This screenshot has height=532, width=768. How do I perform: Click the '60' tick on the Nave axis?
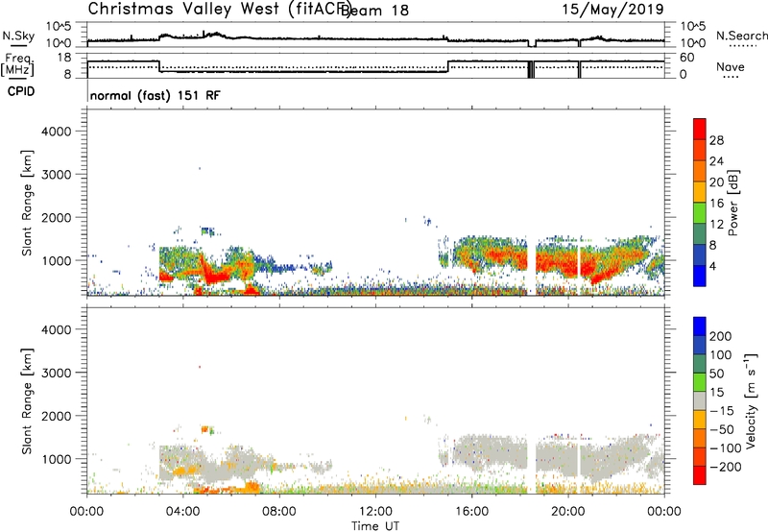click(686, 58)
